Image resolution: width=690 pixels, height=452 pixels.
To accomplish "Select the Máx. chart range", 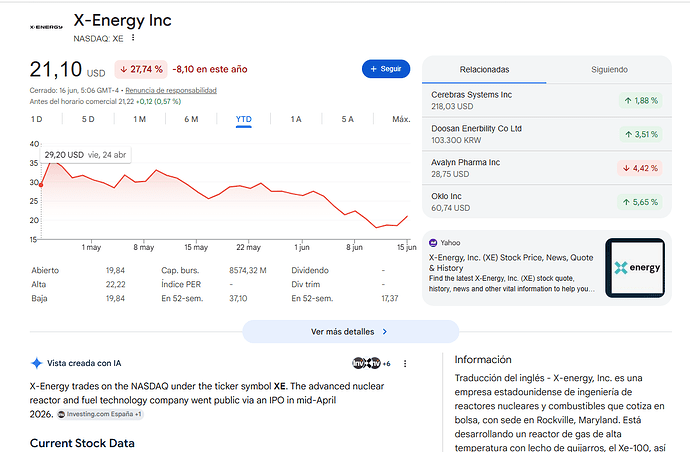I will coord(401,119).
